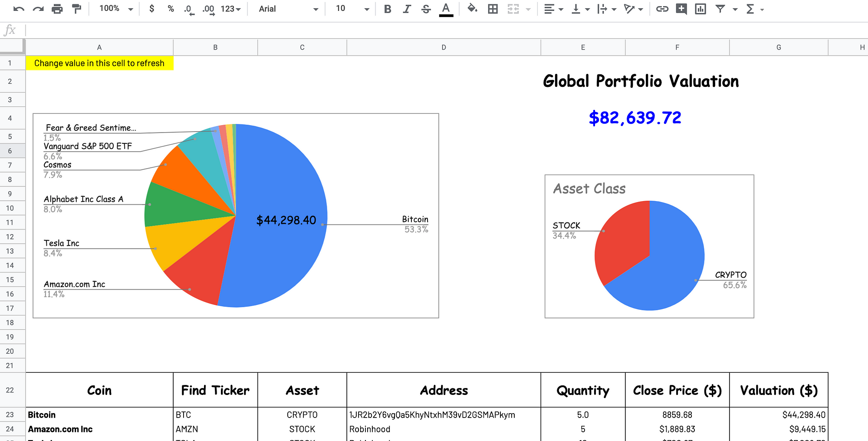Click the Cosmos chart label

pyautogui.click(x=57, y=165)
